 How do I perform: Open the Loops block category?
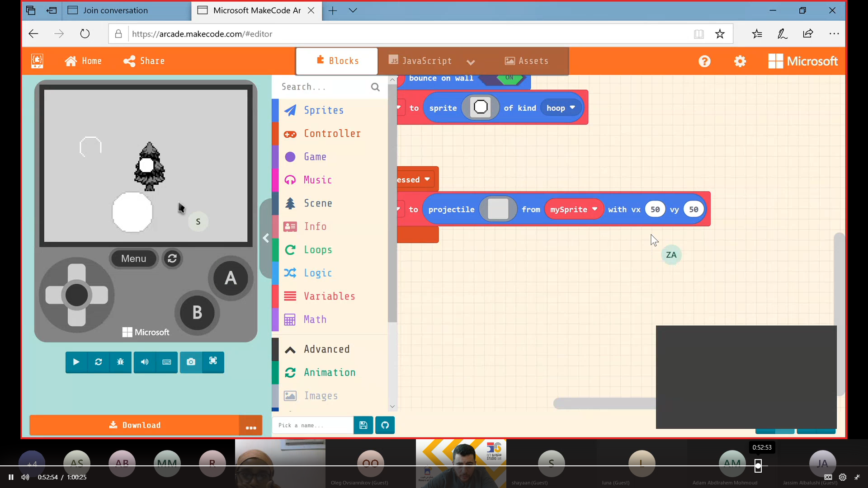(x=330, y=250)
